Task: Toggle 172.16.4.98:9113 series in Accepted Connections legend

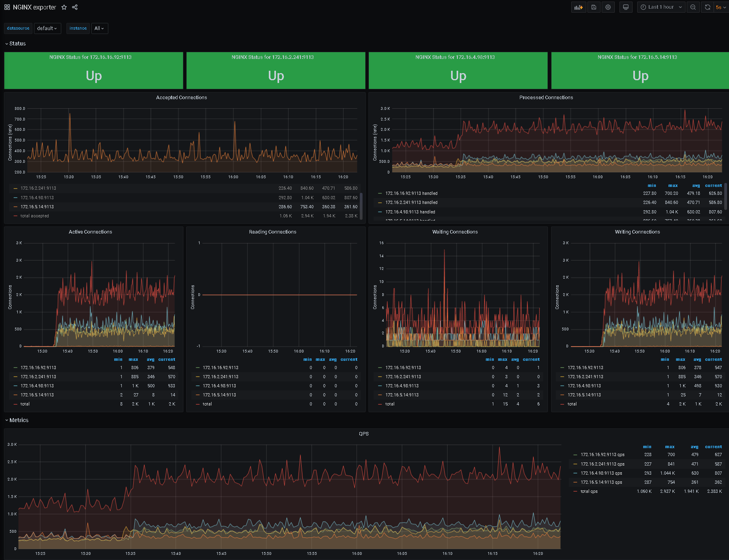Action: pyautogui.click(x=37, y=198)
